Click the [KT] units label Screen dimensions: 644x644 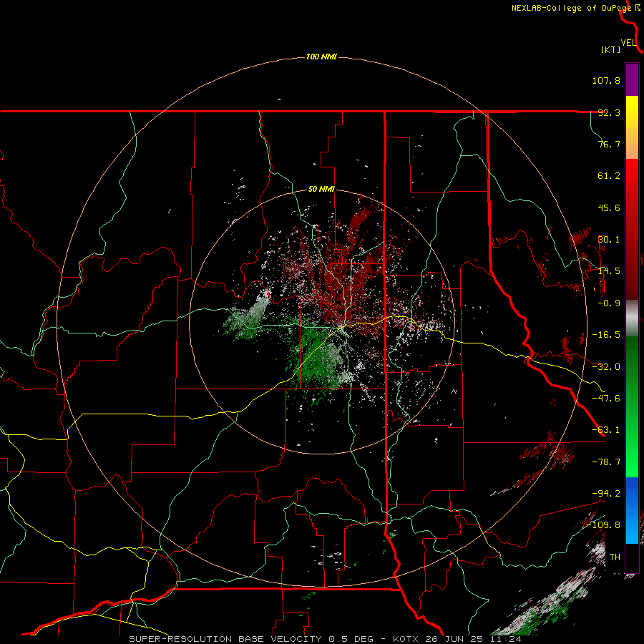click(x=611, y=49)
